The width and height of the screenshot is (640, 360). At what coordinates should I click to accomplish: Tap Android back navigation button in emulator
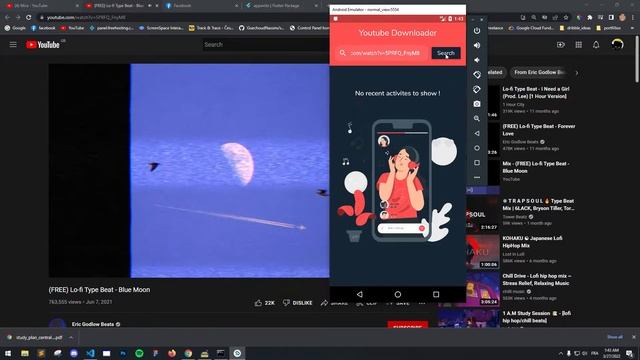click(x=360, y=294)
